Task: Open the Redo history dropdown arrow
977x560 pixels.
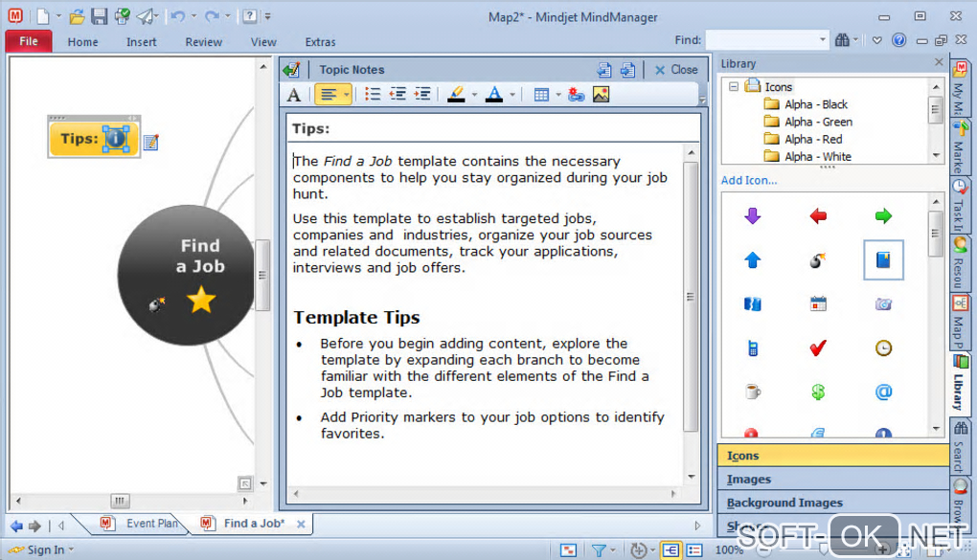Action: [x=227, y=17]
